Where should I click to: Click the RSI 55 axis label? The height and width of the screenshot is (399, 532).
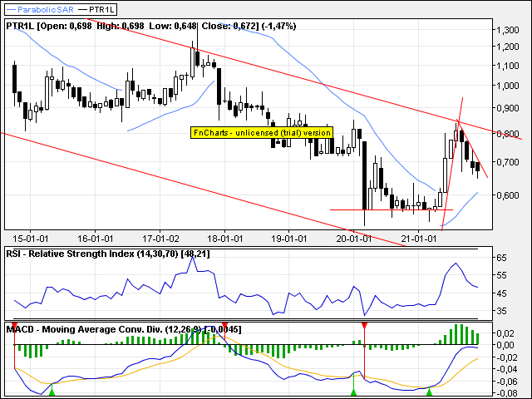[x=501, y=275]
